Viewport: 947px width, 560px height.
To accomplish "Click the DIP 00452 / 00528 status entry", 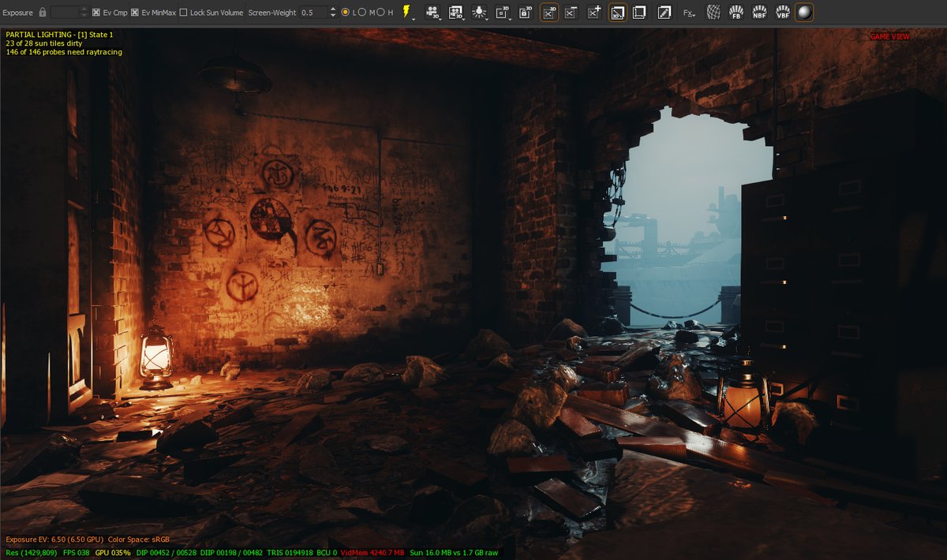I will point(167,552).
